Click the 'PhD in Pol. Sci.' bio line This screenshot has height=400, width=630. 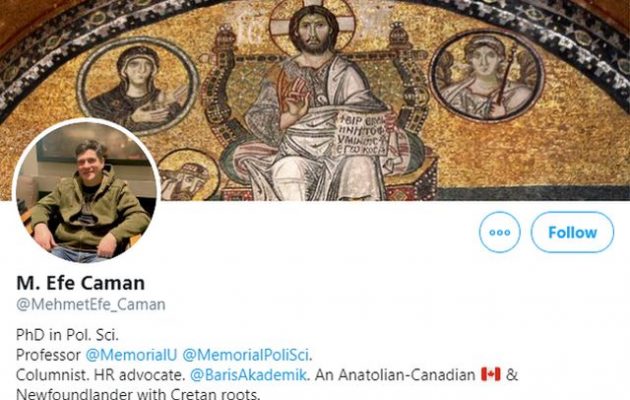point(68,335)
